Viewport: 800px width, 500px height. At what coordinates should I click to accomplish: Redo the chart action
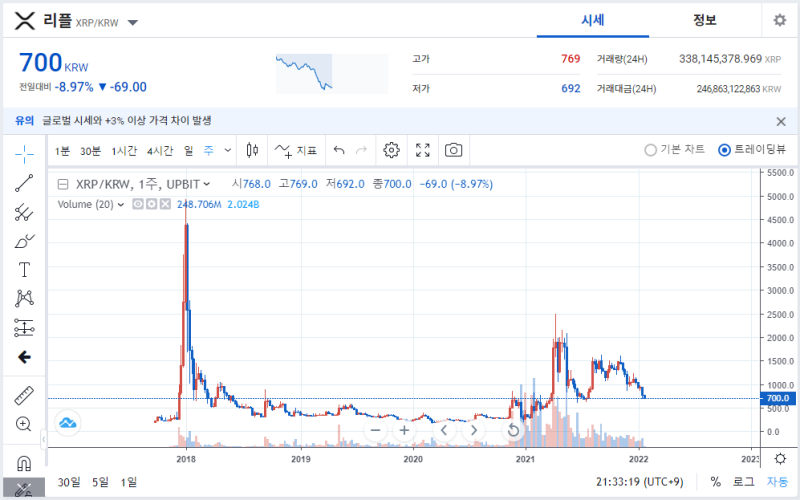pos(361,150)
